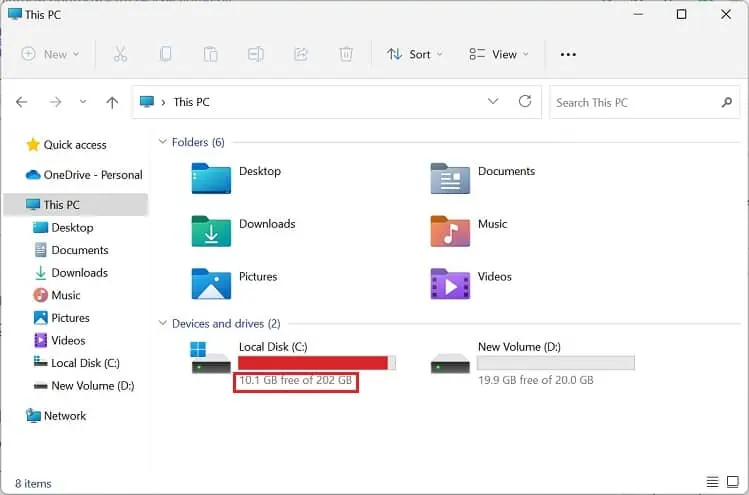This screenshot has height=495, width=749.
Task: Select This PC in navigation pane
Action: [76, 205]
